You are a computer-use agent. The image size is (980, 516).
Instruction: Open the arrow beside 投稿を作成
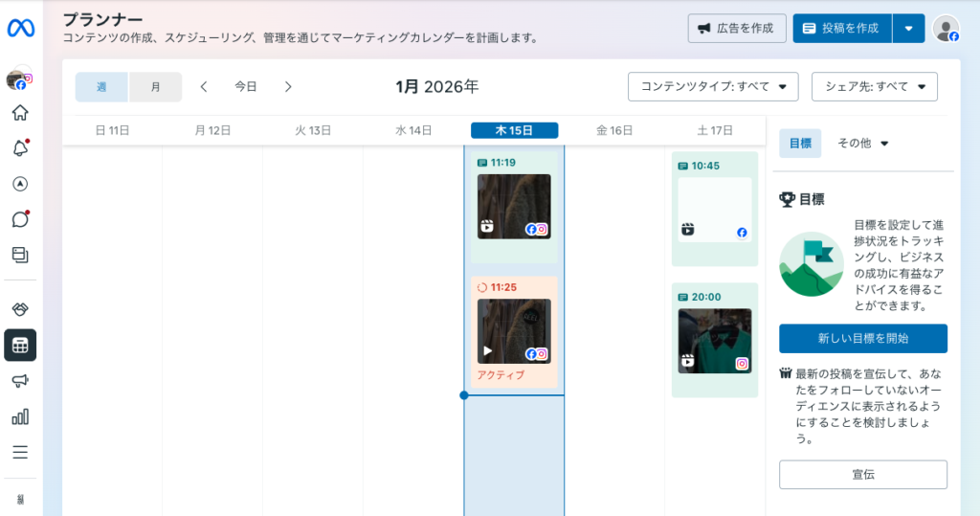(x=908, y=29)
